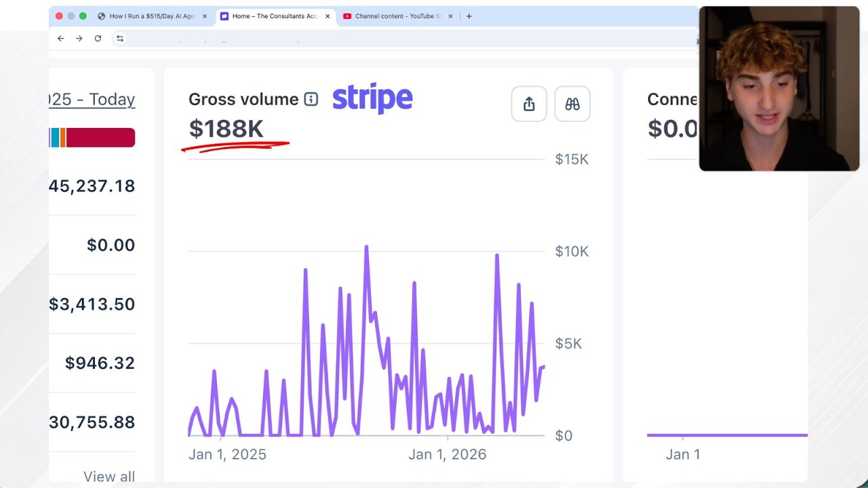
Task: Go forward with the browser forward arrow
Action: point(79,39)
